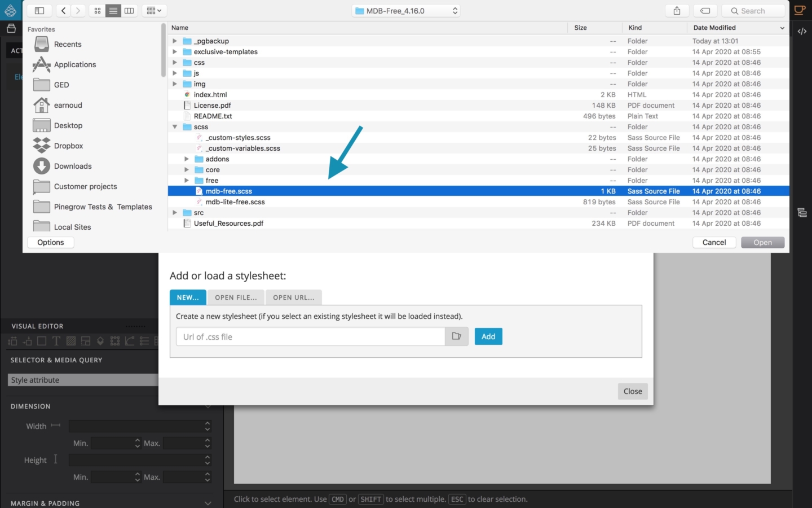Toggle the file dialog sidebar visibility
This screenshot has height=508, width=812.
(39, 10)
